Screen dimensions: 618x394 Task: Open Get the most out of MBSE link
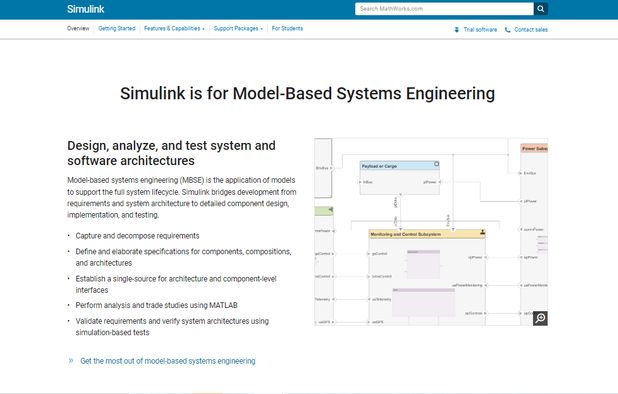(x=168, y=361)
